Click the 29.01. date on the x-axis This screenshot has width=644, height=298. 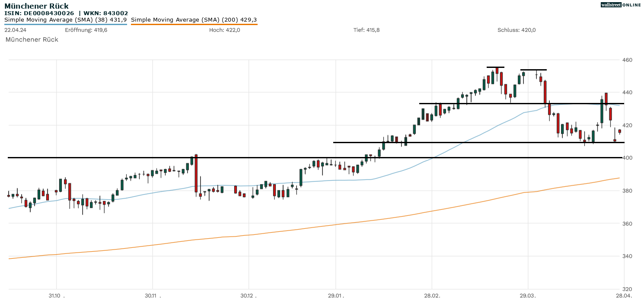point(335,295)
